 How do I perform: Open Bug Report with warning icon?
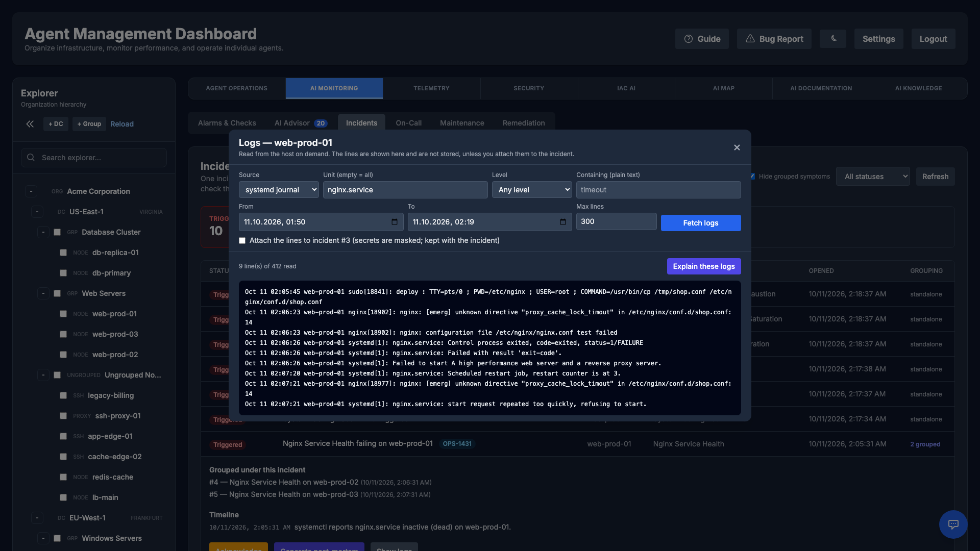pyautogui.click(x=774, y=39)
